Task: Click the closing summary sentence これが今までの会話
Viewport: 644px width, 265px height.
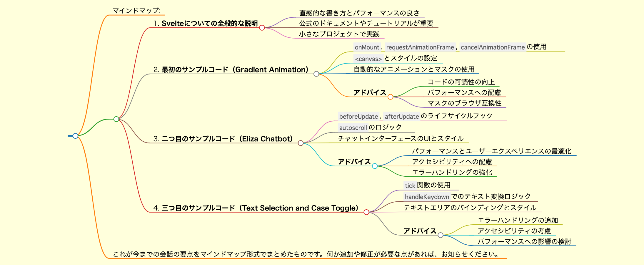Action: (307, 254)
